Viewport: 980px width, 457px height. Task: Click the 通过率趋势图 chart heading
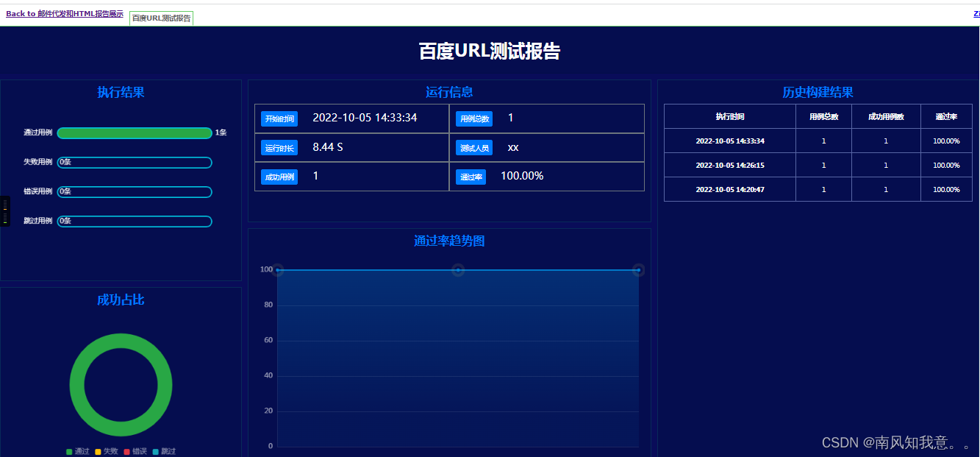click(449, 241)
